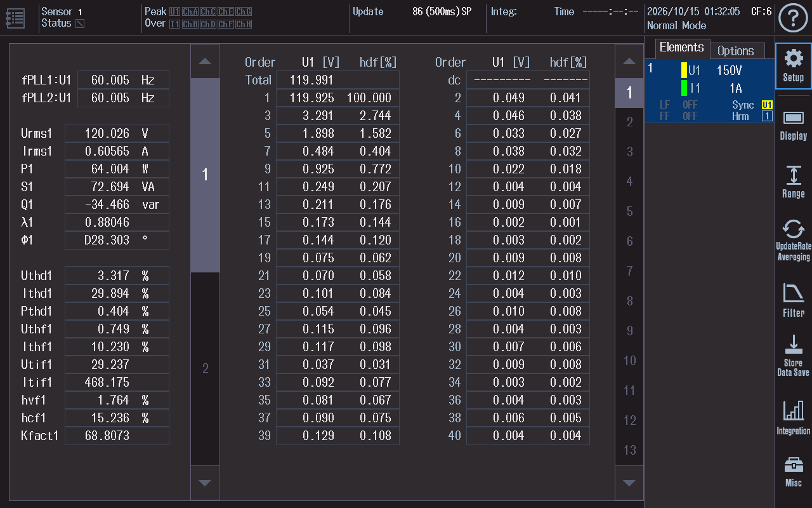Click the yellow U1 color swatch
Image resolution: width=812 pixels, height=508 pixels.
(684, 70)
